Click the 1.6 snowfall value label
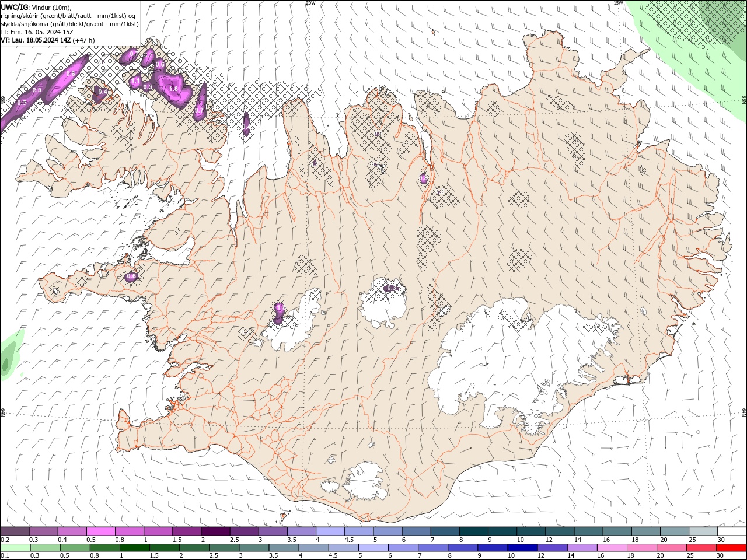 pos(173,89)
